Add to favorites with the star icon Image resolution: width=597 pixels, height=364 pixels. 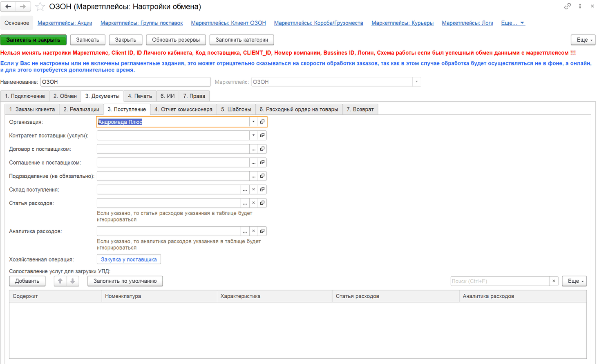pos(40,7)
